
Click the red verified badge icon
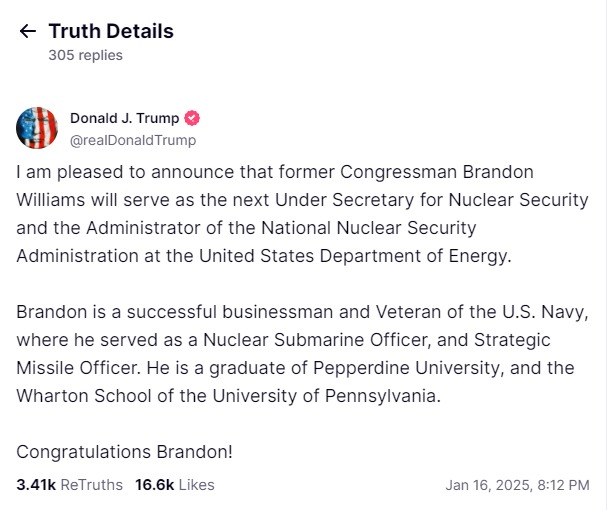coord(193,118)
